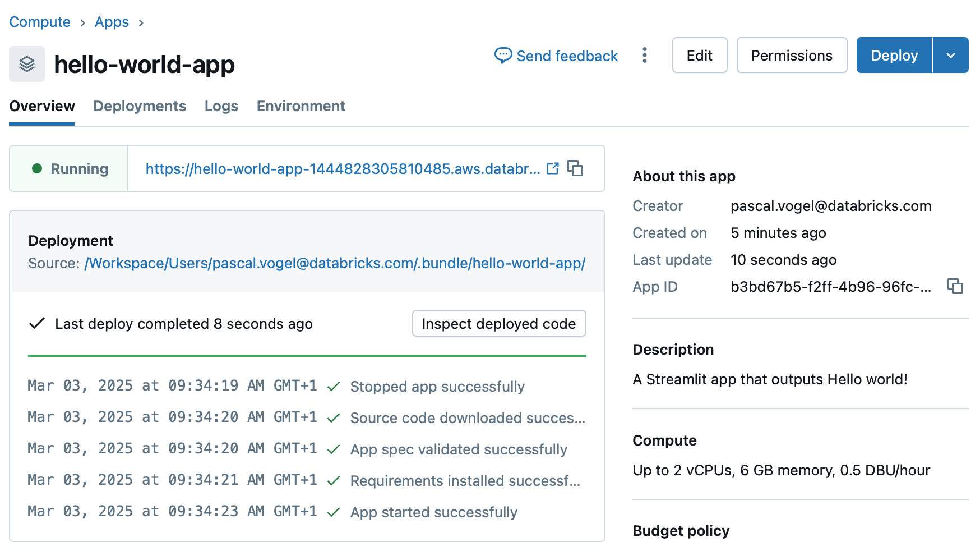Click checkmark next to Source code downloaded
The image size is (980, 551).
(x=334, y=418)
